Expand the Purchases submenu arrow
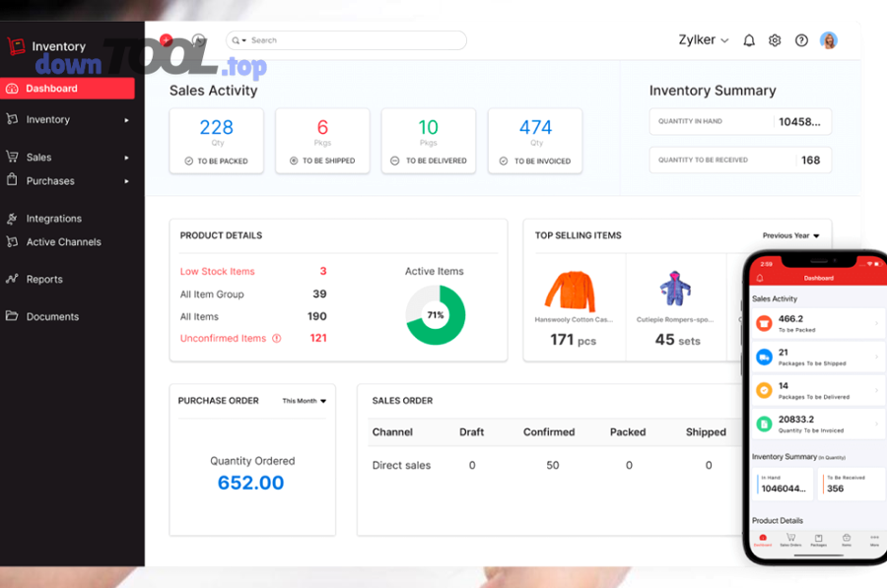The height and width of the screenshot is (588, 887). 127,181
